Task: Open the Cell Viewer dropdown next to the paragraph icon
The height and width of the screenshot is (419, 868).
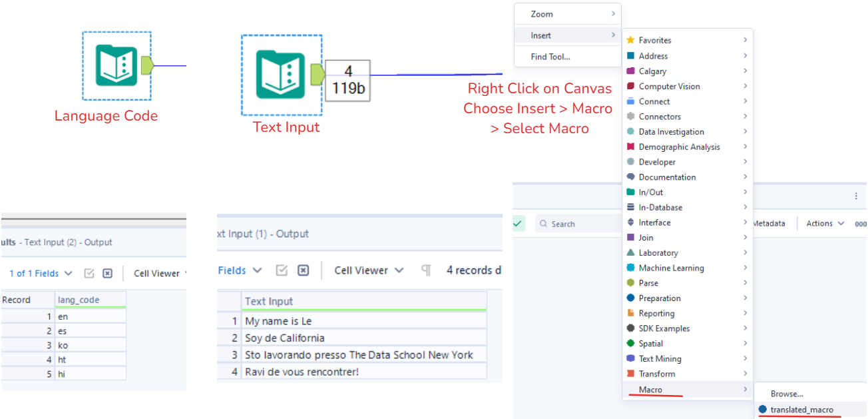Action: point(369,270)
